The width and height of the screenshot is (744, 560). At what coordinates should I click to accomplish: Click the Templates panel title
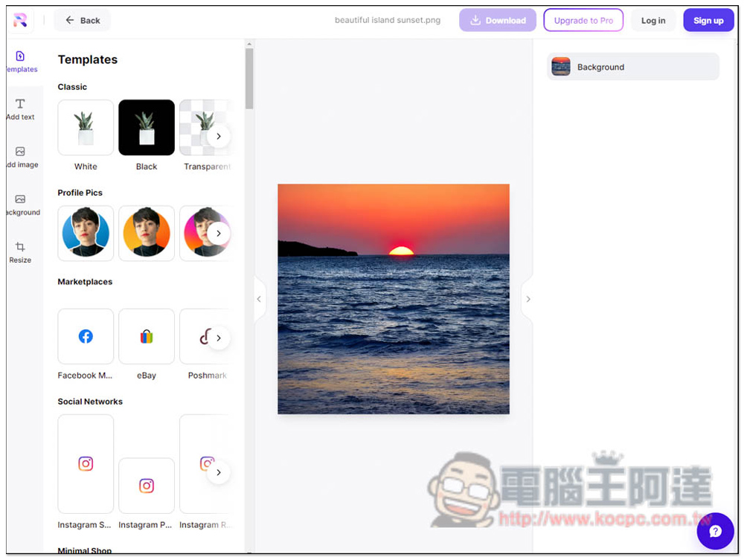tap(88, 59)
